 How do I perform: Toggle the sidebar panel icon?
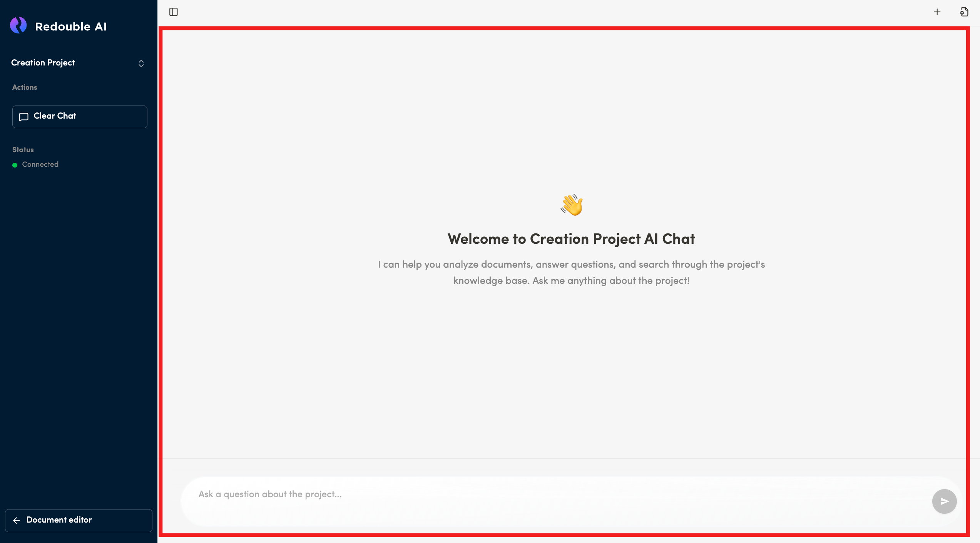[x=174, y=12]
